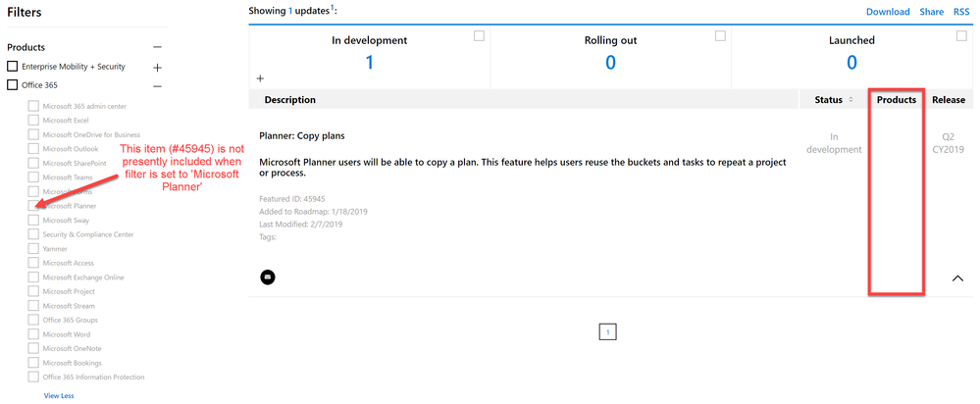Viewport: 980px width, 404px height.
Task: Tick the Yammer checkbox
Action: tap(33, 248)
